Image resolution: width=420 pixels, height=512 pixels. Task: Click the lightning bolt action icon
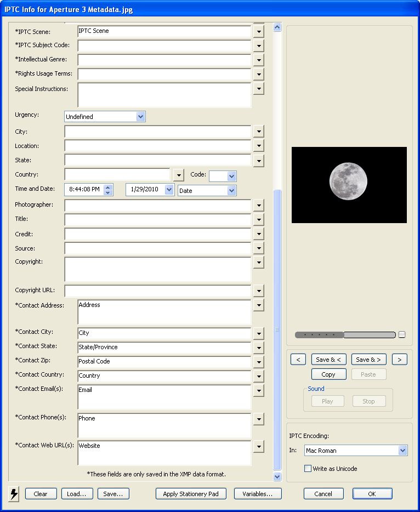(x=14, y=494)
